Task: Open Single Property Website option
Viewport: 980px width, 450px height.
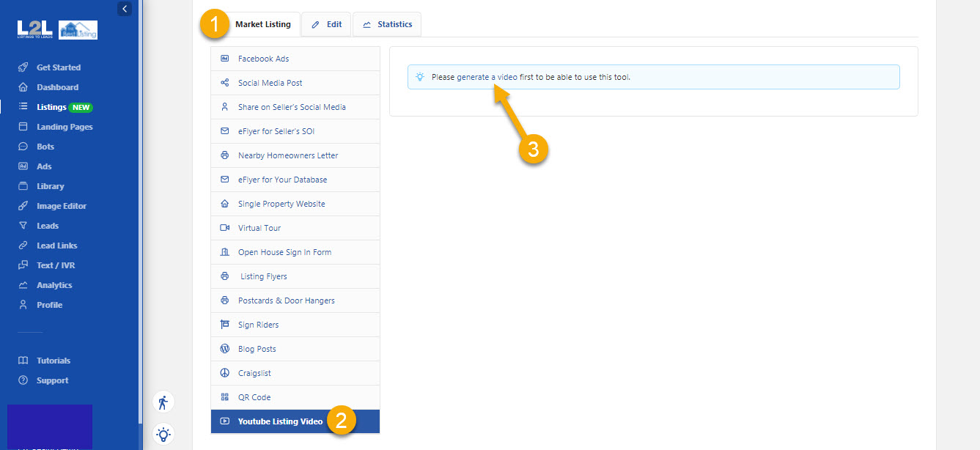Action: (281, 204)
